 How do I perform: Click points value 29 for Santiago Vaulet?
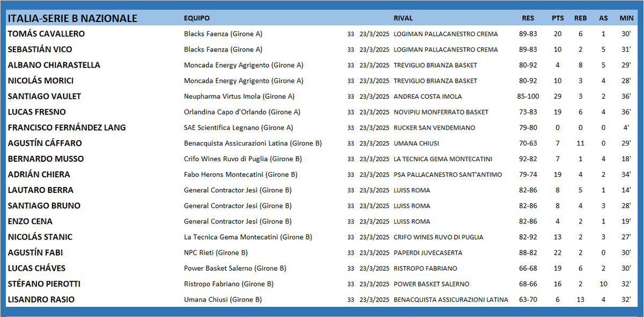[558, 96]
